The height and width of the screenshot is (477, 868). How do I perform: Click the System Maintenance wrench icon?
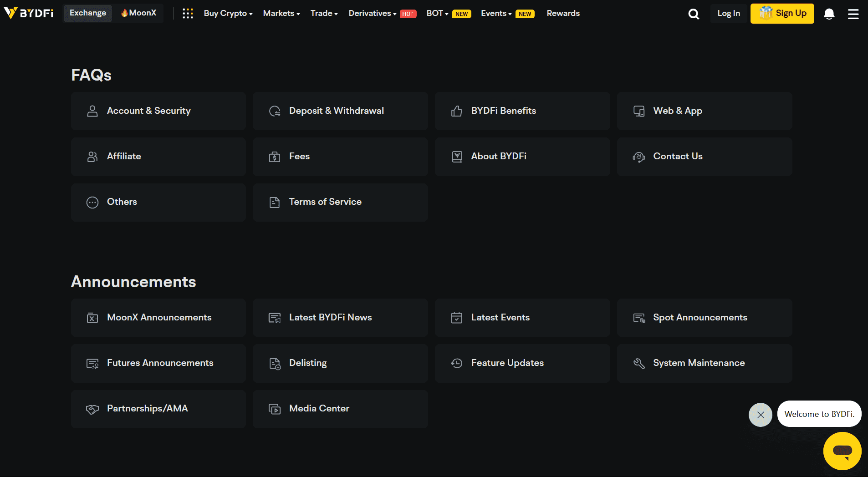(x=639, y=363)
